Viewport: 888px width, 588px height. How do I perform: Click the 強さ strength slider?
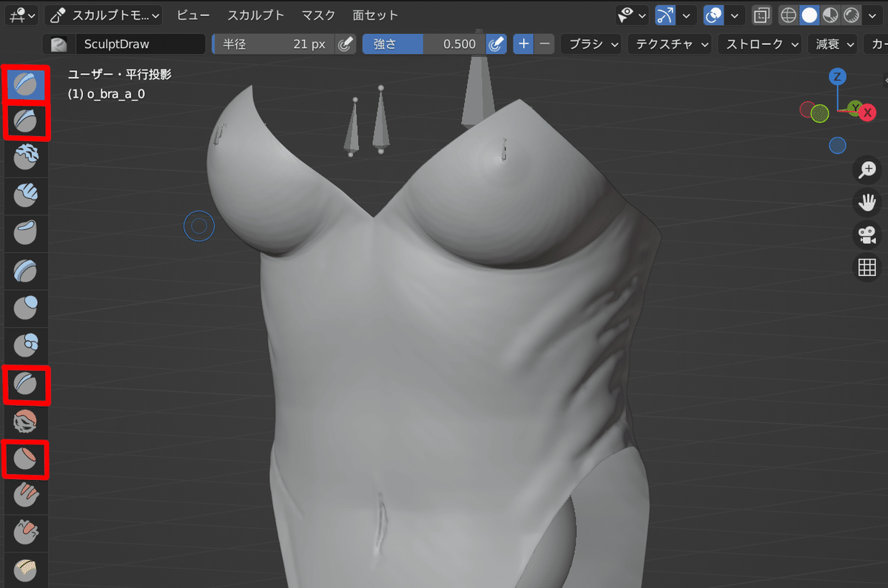(424, 44)
